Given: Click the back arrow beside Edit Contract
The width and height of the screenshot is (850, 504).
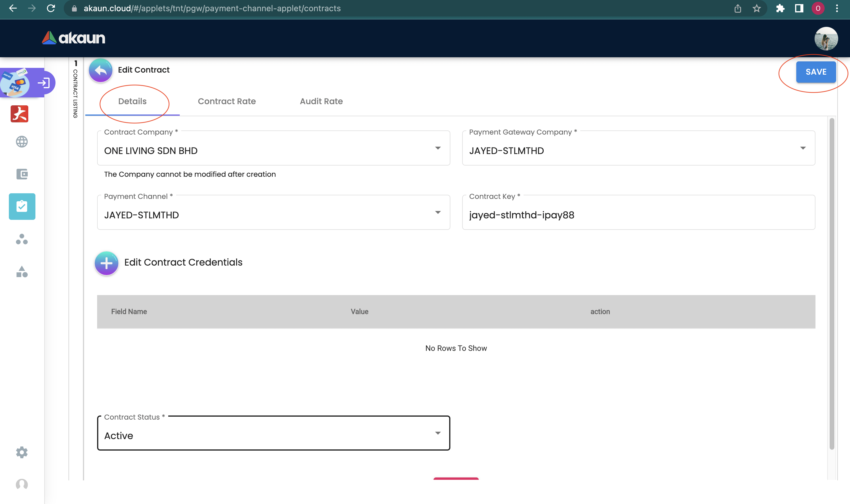Looking at the screenshot, I should point(101,70).
